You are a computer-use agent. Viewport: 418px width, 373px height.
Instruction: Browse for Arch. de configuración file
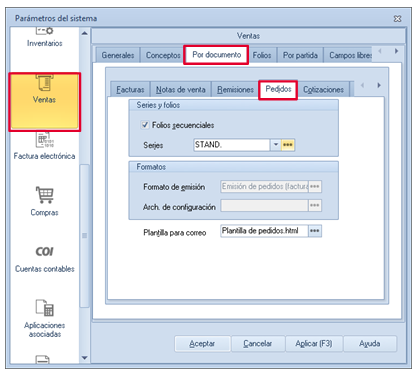tap(315, 205)
